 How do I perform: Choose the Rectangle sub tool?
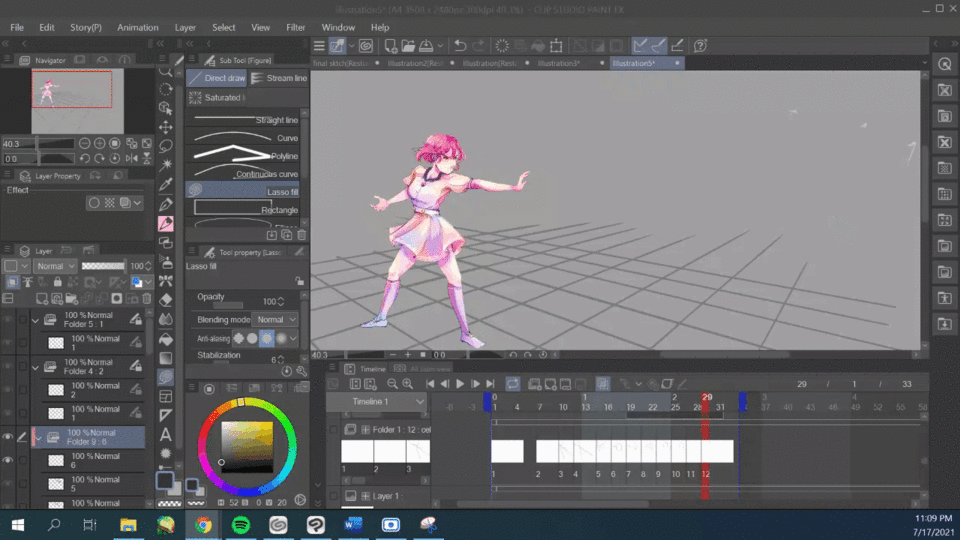[x=243, y=209]
